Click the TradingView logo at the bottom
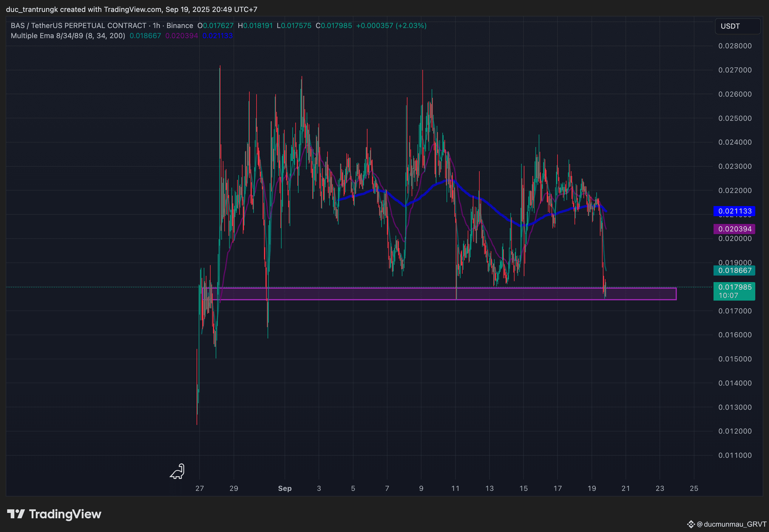 [x=54, y=514]
